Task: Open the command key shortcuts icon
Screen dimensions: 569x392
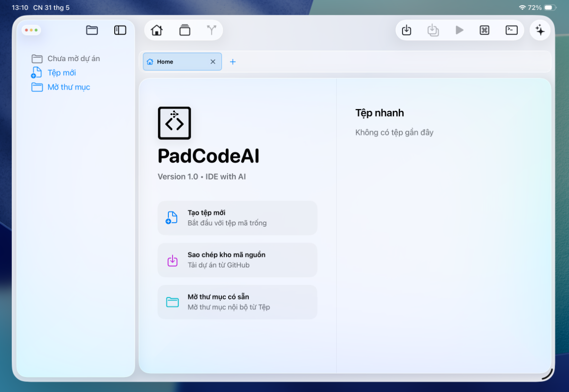Action: pos(485,30)
